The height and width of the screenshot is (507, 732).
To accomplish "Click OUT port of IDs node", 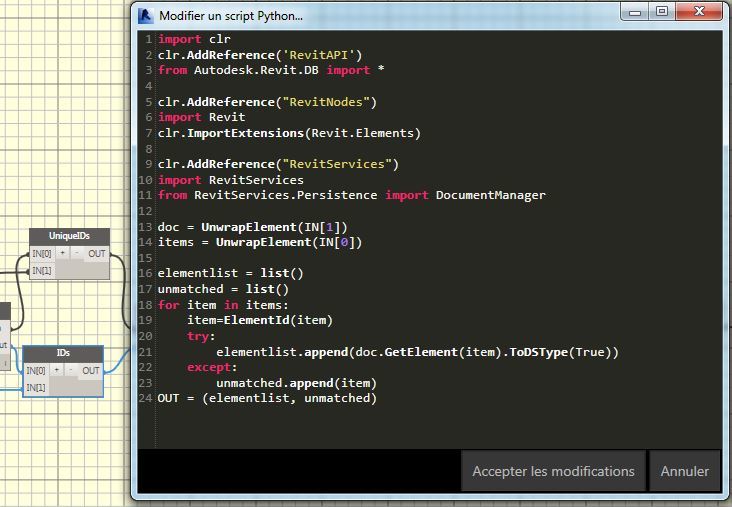I will tap(91, 370).
